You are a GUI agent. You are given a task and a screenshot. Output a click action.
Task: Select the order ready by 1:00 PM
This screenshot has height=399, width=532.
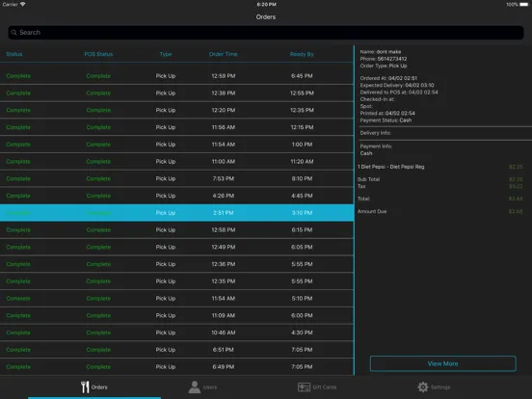click(x=176, y=145)
